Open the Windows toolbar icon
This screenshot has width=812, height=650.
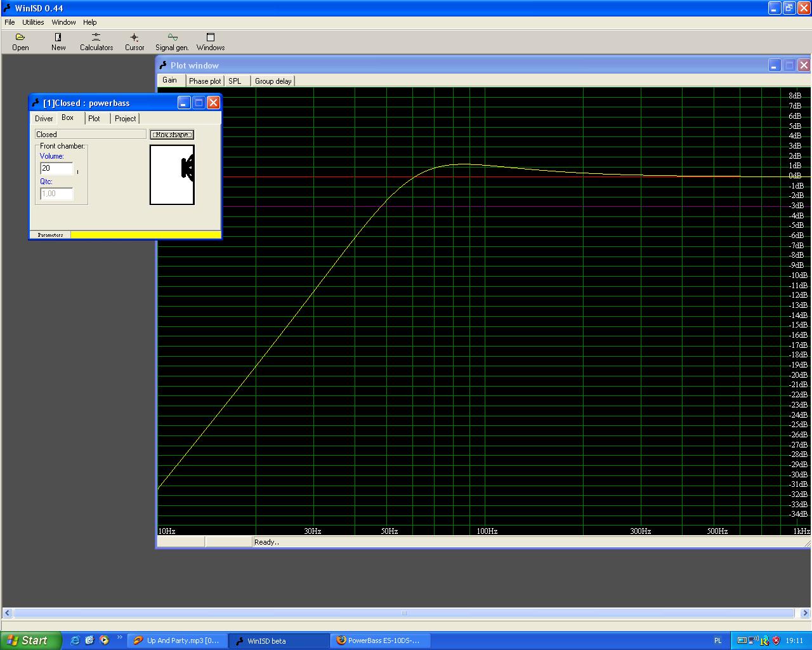(x=211, y=42)
